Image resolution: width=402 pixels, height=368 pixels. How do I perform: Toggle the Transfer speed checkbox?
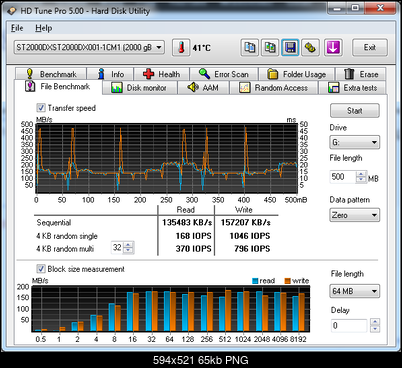[41, 108]
